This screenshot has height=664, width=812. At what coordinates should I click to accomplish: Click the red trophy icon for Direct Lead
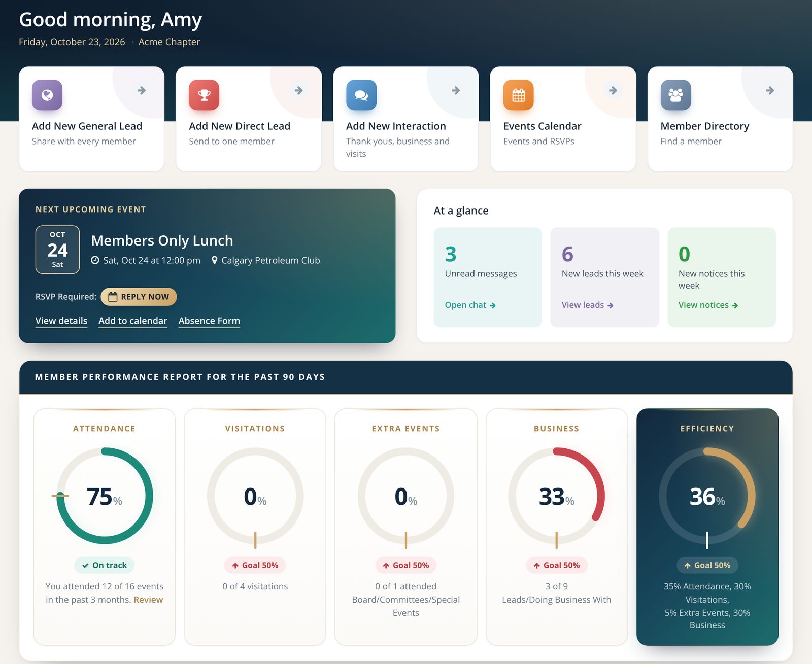pos(204,95)
